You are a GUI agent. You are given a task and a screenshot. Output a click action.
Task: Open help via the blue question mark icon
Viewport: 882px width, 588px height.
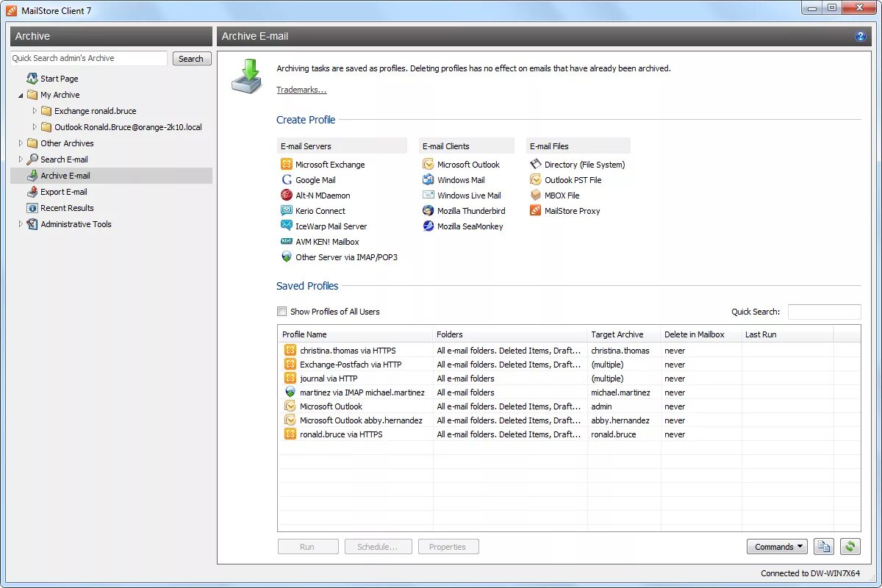pyautogui.click(x=861, y=36)
